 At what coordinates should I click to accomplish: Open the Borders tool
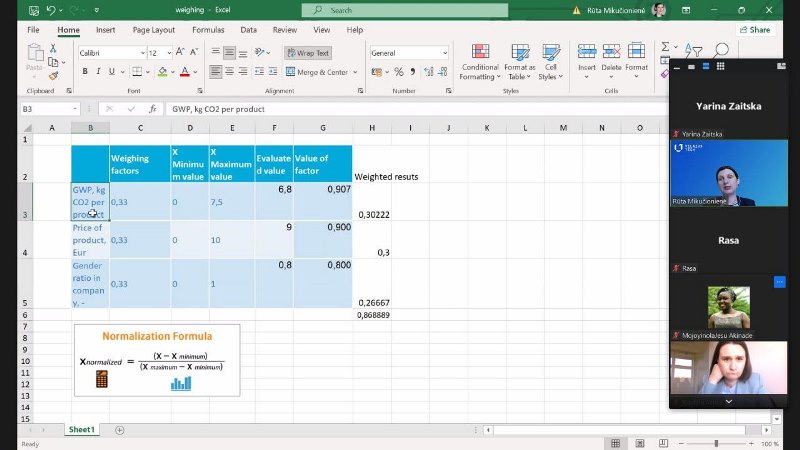(x=137, y=71)
